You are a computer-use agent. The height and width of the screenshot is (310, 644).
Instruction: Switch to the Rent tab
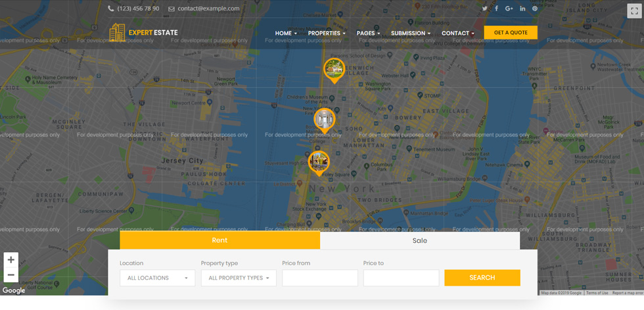point(219,240)
